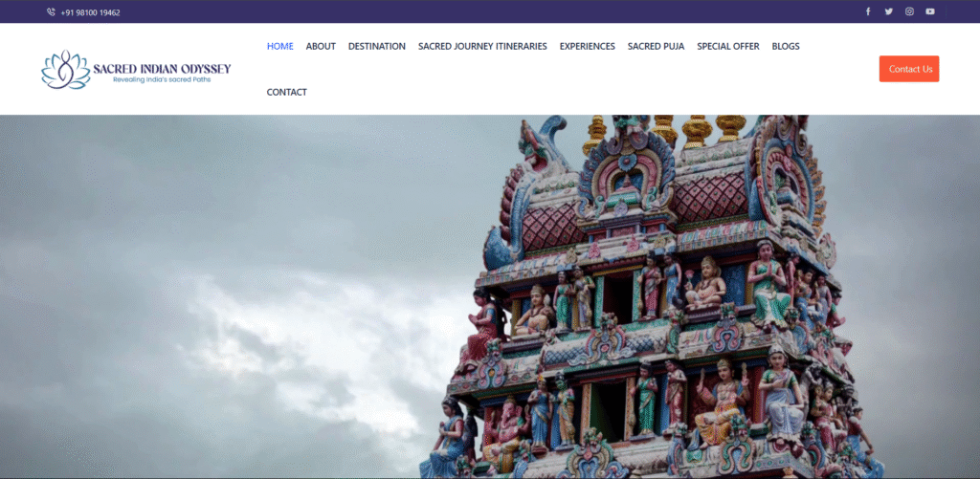The width and height of the screenshot is (980, 479).
Task: View the SPECIAL OFFER page
Action: click(x=727, y=46)
